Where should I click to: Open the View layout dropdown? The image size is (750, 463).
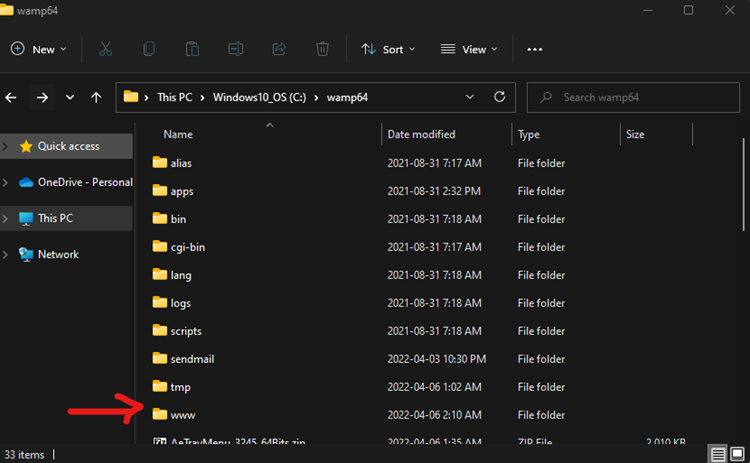469,49
